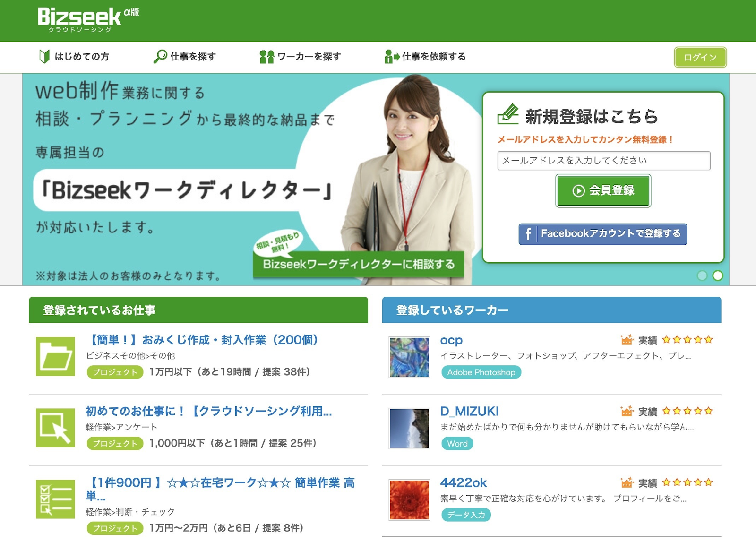Open the 仕事を探す menu item
The height and width of the screenshot is (542, 756).
[185, 57]
